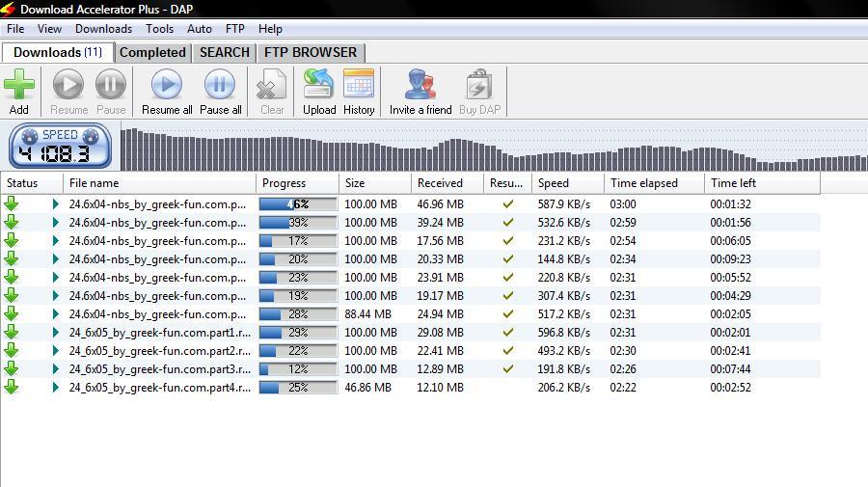Open the View menu
Screen dimensions: 868x487
point(49,29)
